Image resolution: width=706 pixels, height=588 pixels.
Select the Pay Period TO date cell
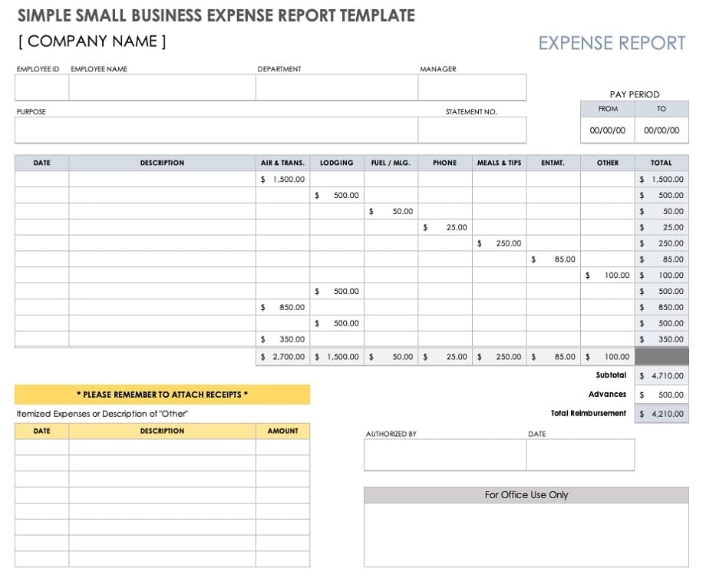coord(661,130)
